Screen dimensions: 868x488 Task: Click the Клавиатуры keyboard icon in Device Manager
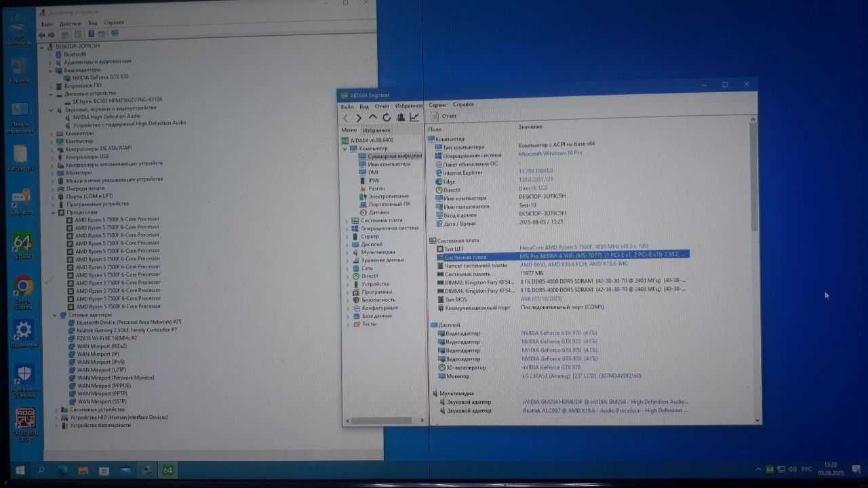(60, 134)
